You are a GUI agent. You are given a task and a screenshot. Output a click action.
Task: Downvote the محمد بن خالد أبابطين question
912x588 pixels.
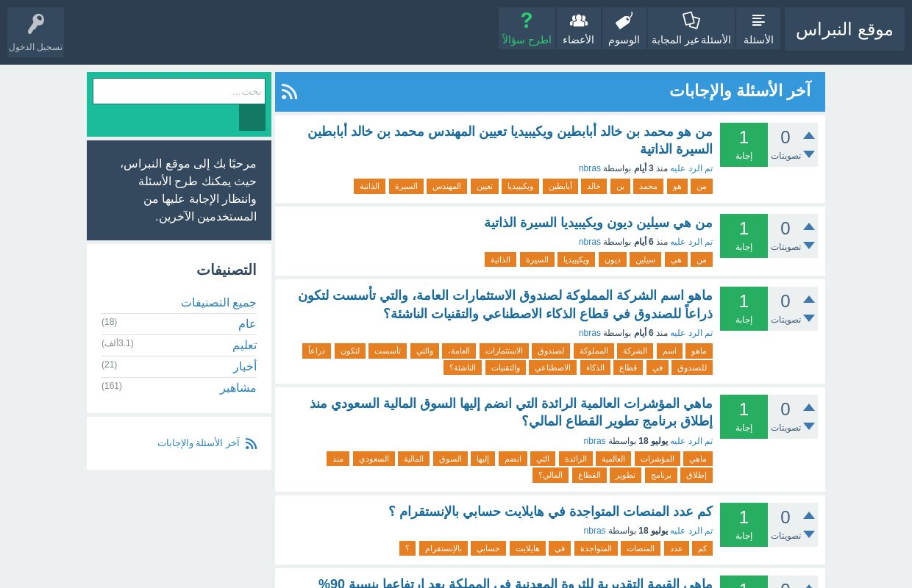(x=809, y=154)
